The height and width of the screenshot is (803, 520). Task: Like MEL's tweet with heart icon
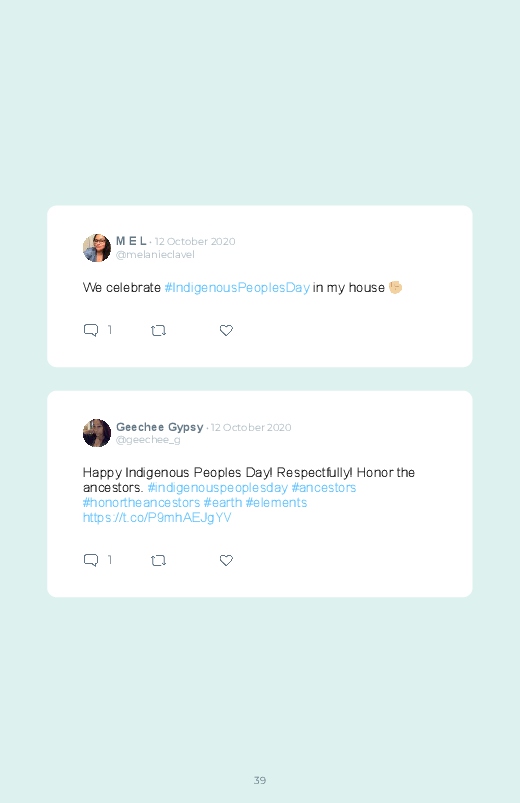[226, 331]
